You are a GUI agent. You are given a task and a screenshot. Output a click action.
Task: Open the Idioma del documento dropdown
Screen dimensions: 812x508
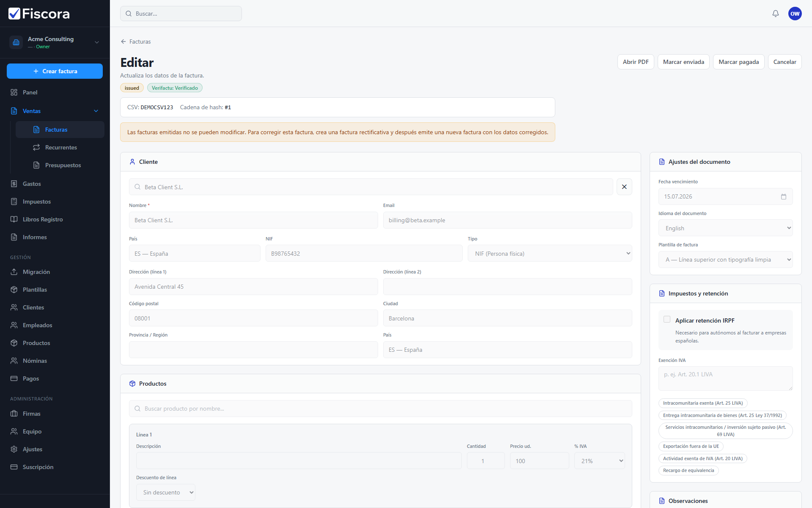(725, 228)
